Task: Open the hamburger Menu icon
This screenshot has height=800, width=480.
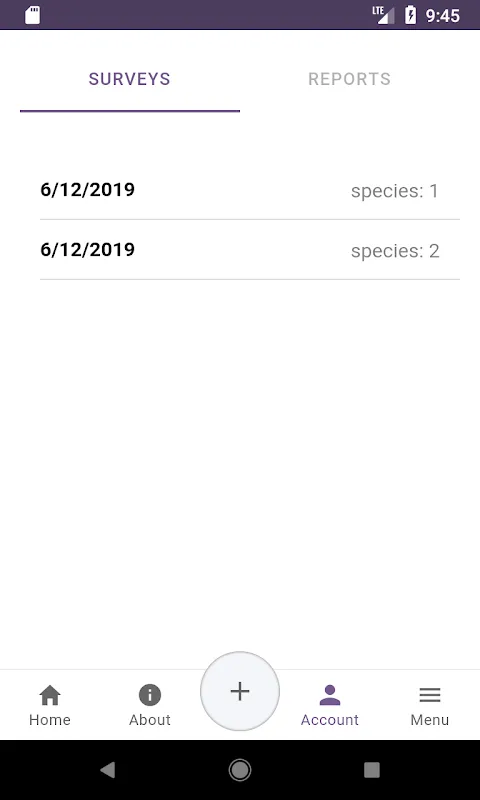Action: tap(430, 695)
